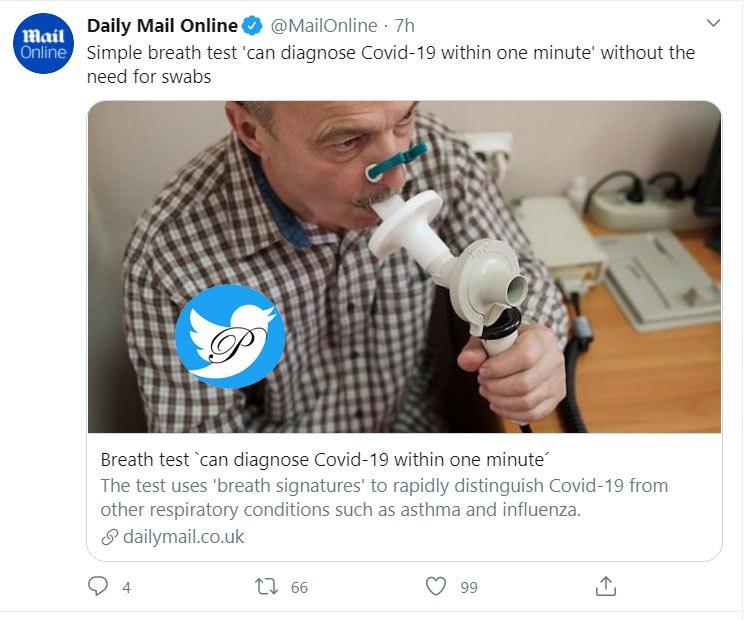The image size is (744, 620).
Task: Share the tweet via upload arrow icon
Action: click(605, 587)
